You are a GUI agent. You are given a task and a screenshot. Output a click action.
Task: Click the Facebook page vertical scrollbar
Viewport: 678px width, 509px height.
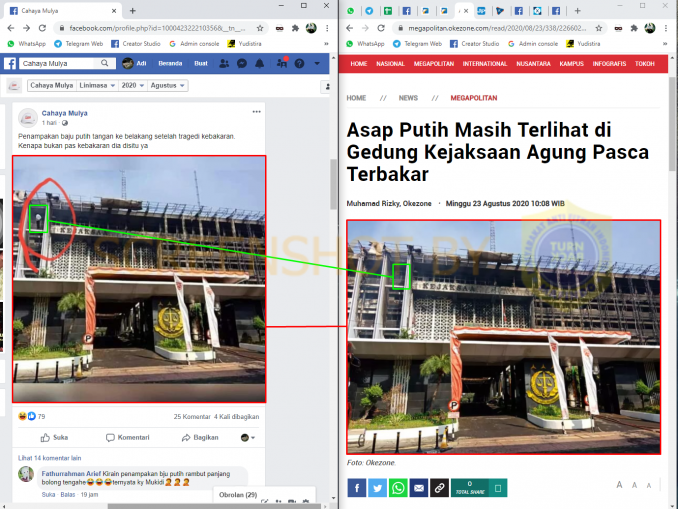pos(333,184)
